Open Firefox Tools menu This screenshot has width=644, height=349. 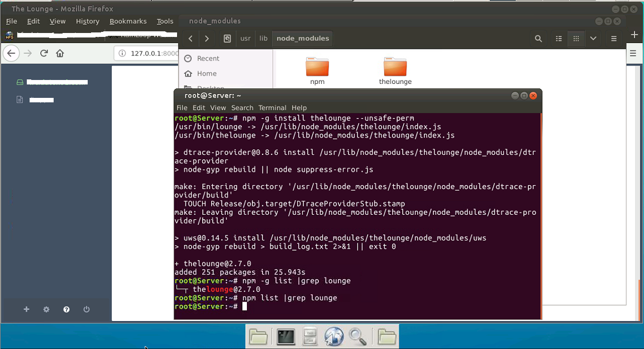(165, 21)
